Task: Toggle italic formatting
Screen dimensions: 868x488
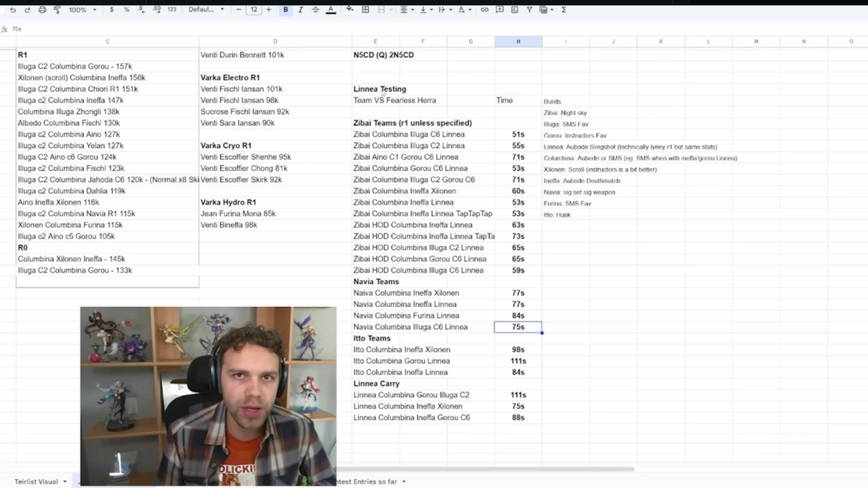Action: coord(300,10)
